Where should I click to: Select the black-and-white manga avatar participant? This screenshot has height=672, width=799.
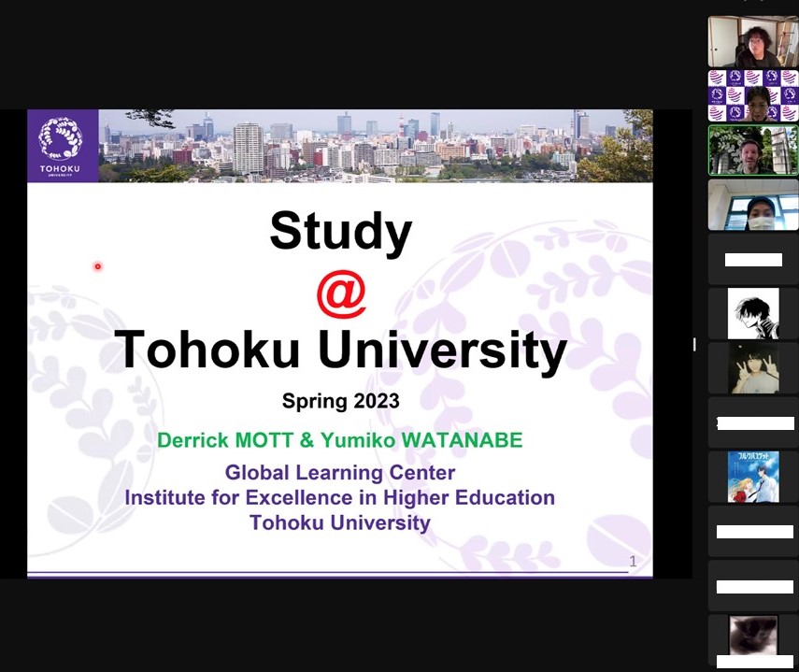753,313
